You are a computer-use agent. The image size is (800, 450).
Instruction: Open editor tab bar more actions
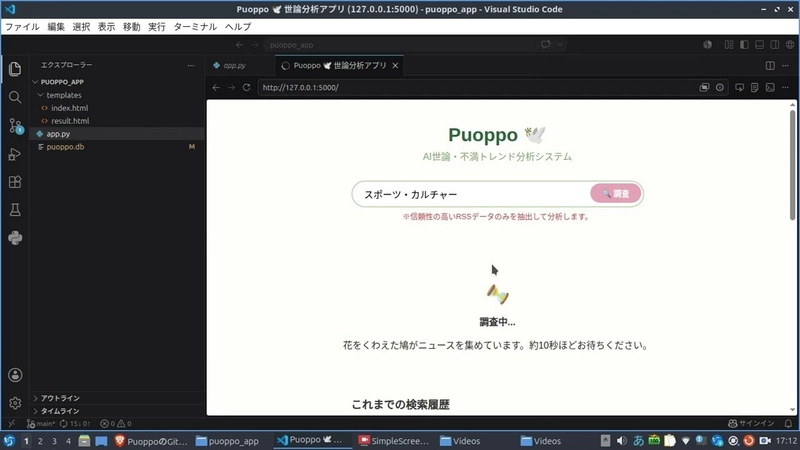[x=786, y=65]
